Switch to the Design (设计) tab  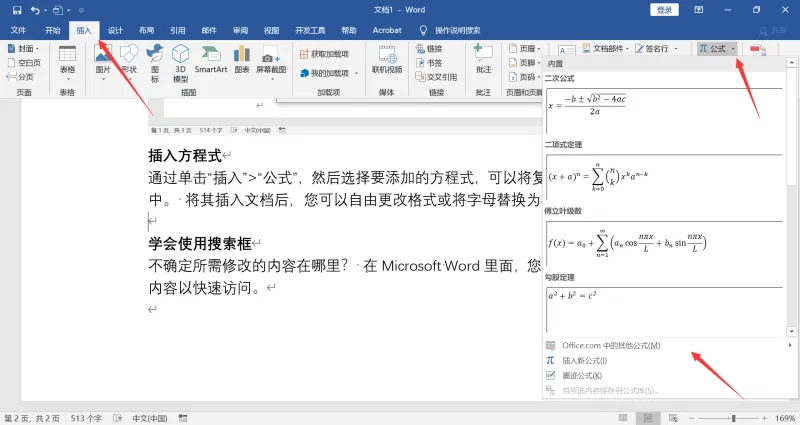point(115,31)
